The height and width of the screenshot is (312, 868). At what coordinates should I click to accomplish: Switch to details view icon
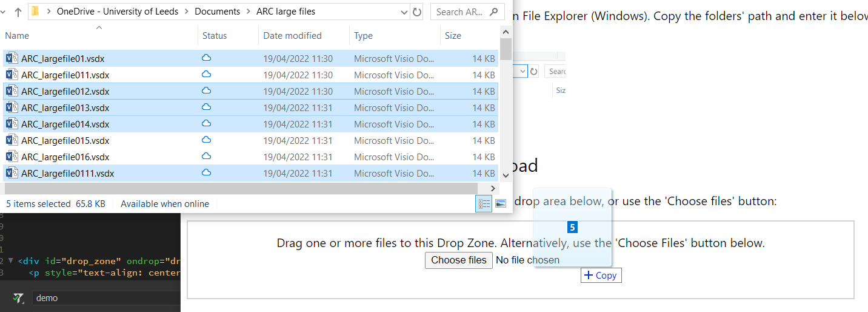pos(484,204)
